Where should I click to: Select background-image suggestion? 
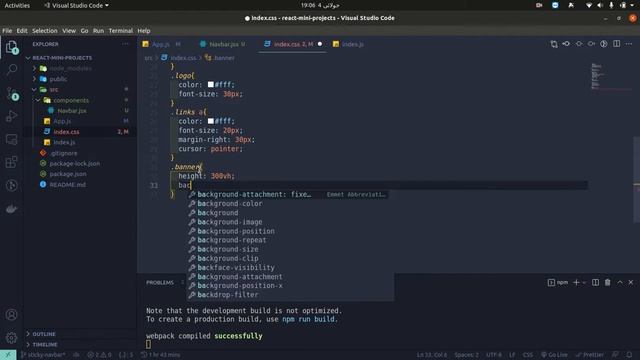(x=290, y=222)
